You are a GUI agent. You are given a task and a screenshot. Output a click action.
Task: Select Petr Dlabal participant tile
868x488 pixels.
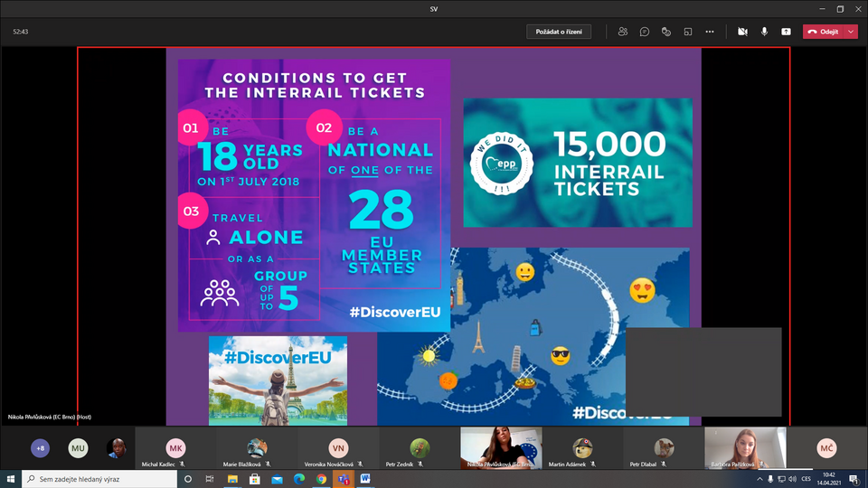pyautogui.click(x=664, y=448)
